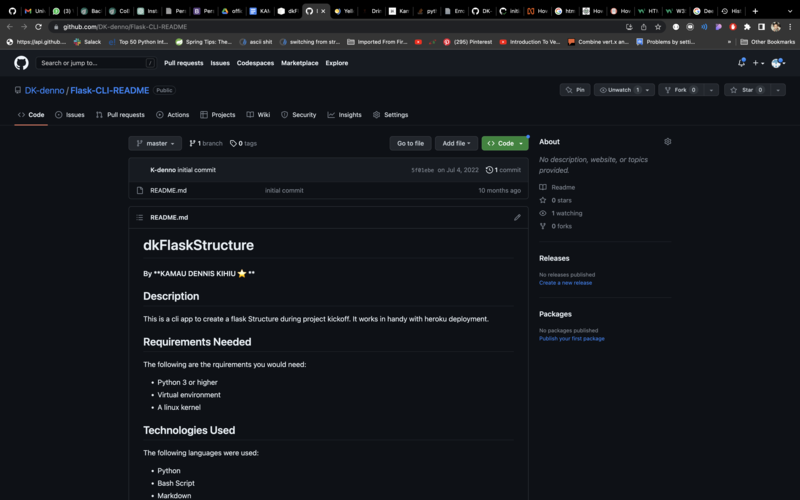Screen dimensions: 800x500
Task: Expand the master branch selector
Action: 155,143
